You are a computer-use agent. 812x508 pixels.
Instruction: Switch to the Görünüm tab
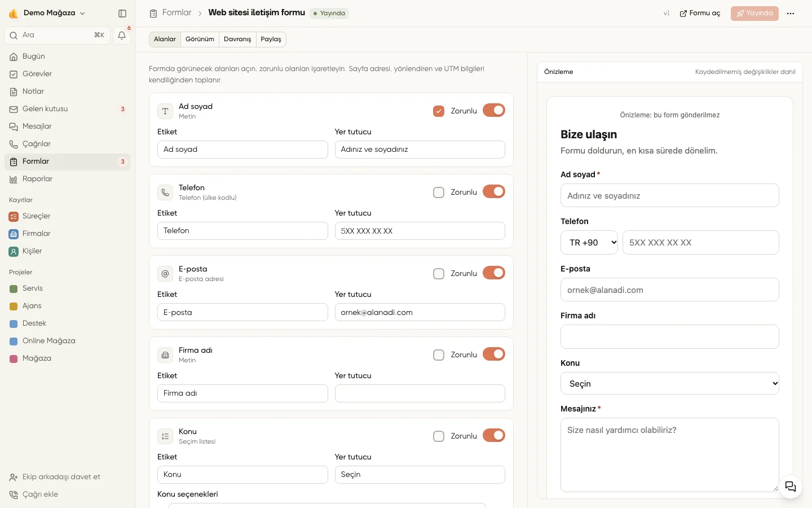click(x=200, y=39)
